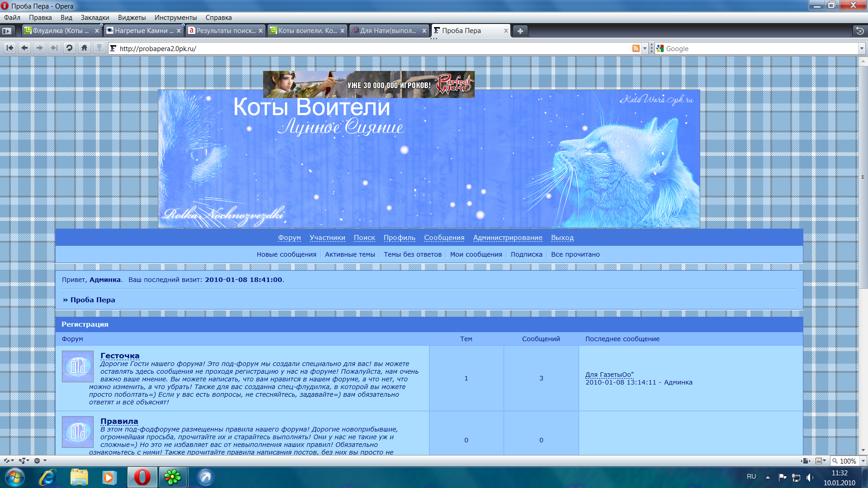Open Windows Media Player on taskbar
The image size is (868, 488).
point(109,477)
